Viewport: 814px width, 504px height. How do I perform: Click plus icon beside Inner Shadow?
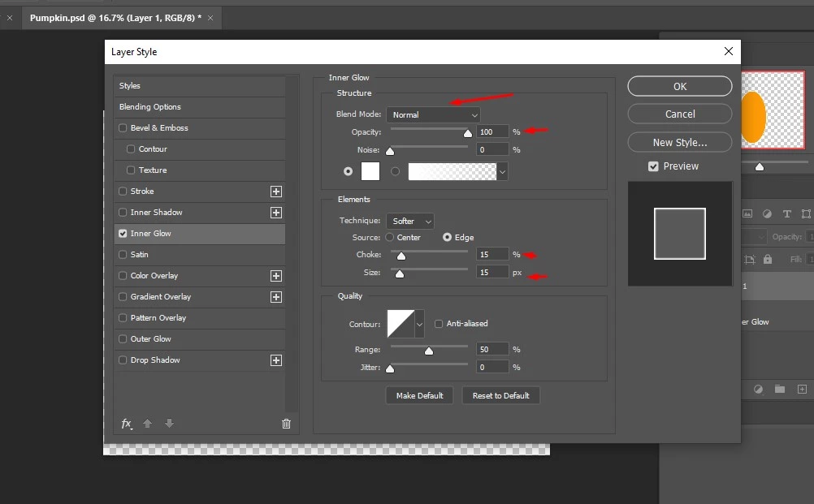point(276,213)
